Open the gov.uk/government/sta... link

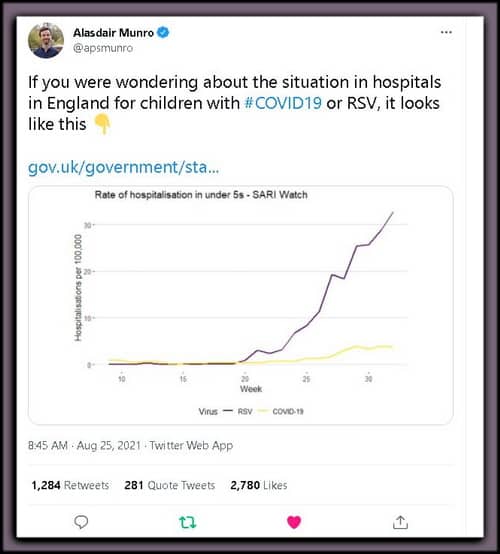pyautogui.click(x=123, y=167)
